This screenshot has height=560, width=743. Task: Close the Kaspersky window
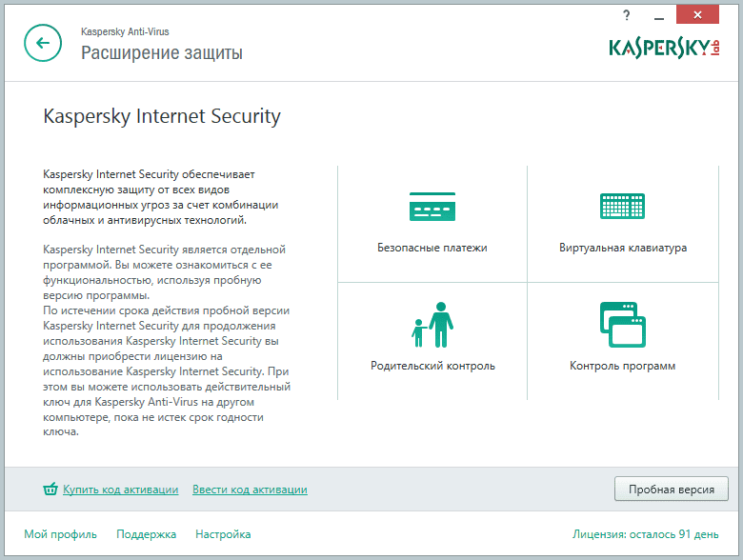(x=697, y=14)
